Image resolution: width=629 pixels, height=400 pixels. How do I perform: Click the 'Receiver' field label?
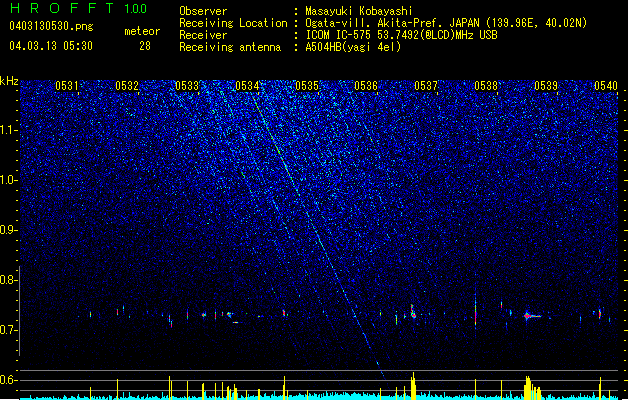click(203, 35)
